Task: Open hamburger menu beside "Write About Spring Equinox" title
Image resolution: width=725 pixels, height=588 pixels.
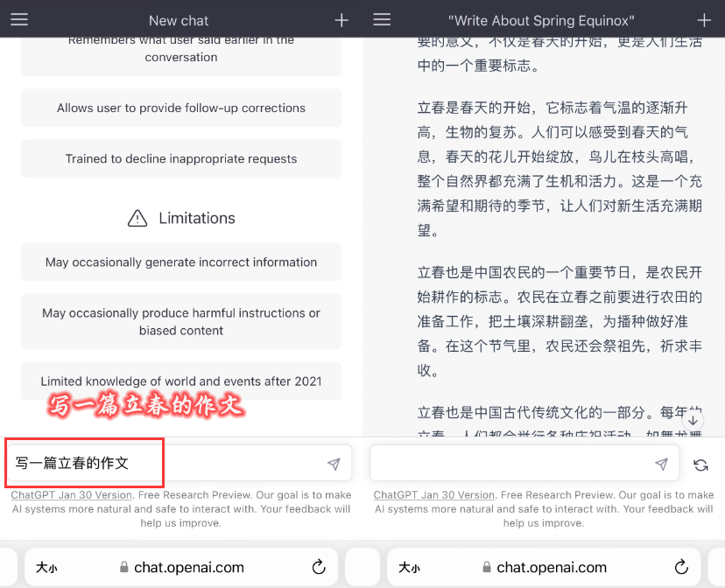Action: [382, 19]
